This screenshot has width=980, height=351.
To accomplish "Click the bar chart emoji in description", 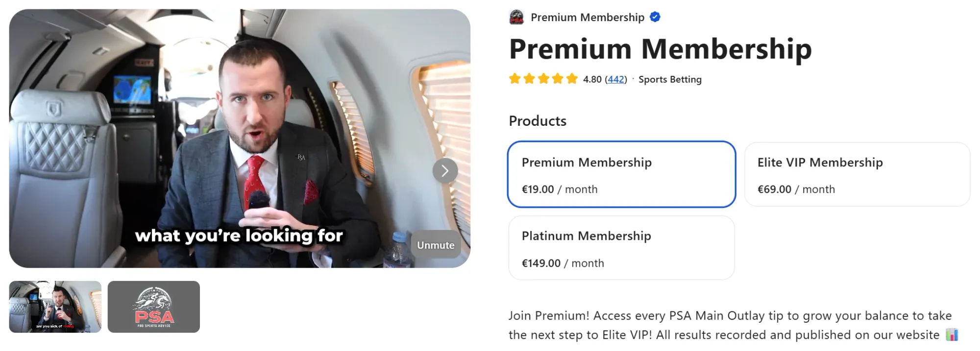I will [x=952, y=335].
